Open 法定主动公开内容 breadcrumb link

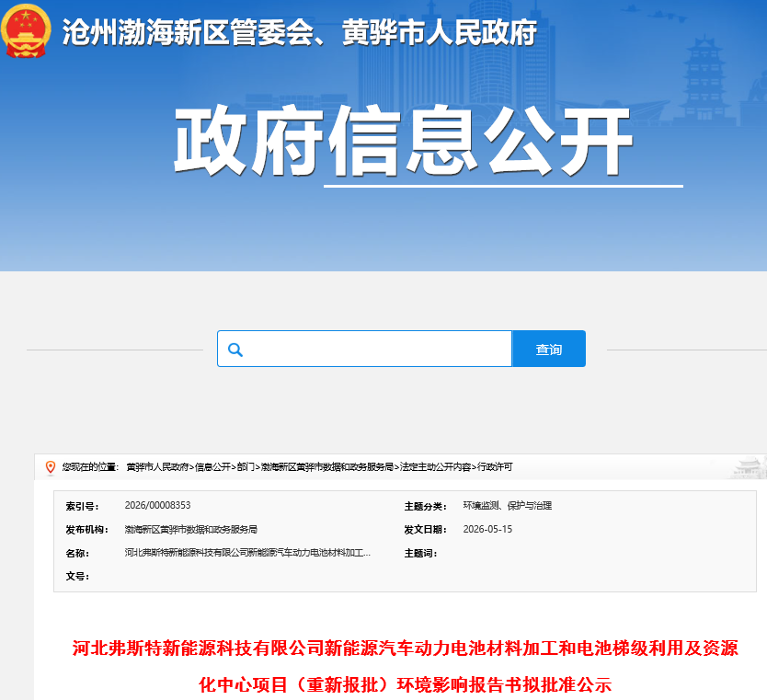(x=435, y=467)
